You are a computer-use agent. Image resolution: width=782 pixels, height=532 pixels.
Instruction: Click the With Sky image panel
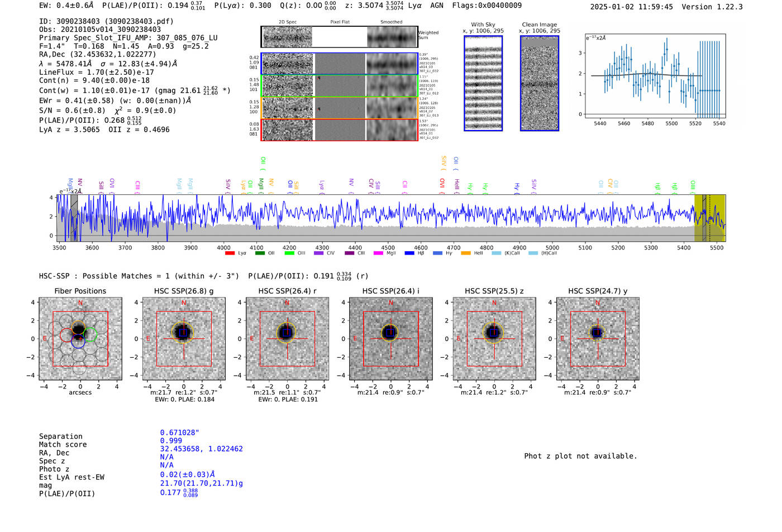tap(483, 83)
